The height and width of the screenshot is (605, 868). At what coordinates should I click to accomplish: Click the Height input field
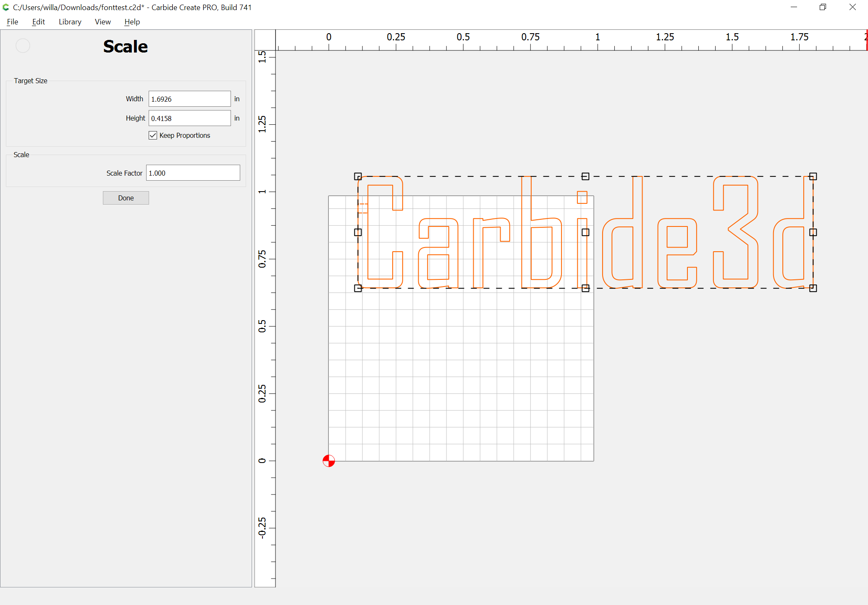[189, 118]
